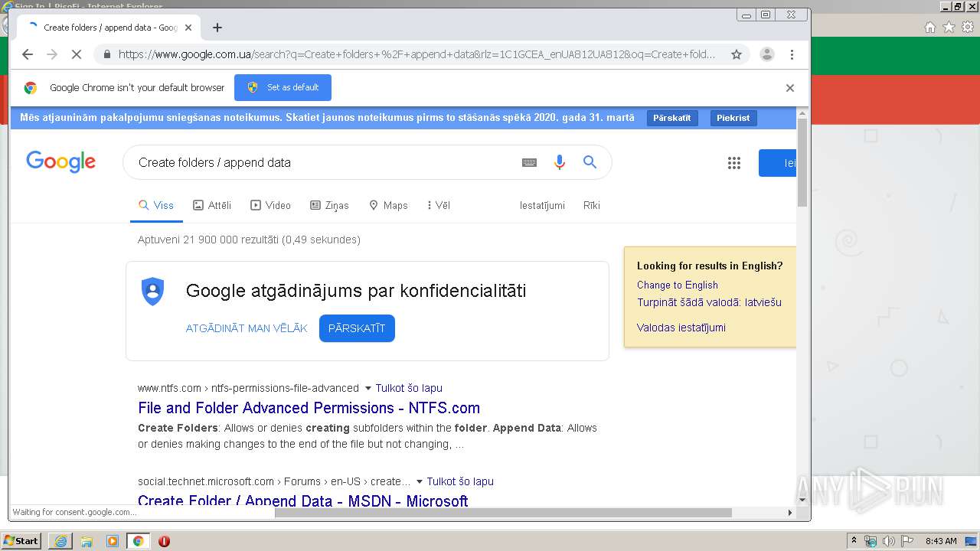The width and height of the screenshot is (980, 551).
Task: Expand the dropdown arrow beside ntfs.com URL
Action: pos(367,388)
